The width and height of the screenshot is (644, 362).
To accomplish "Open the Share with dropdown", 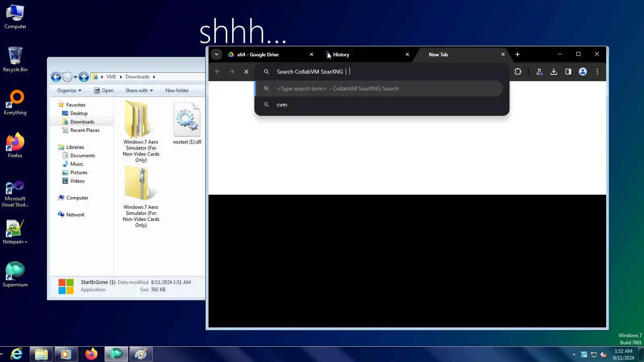I will (139, 90).
